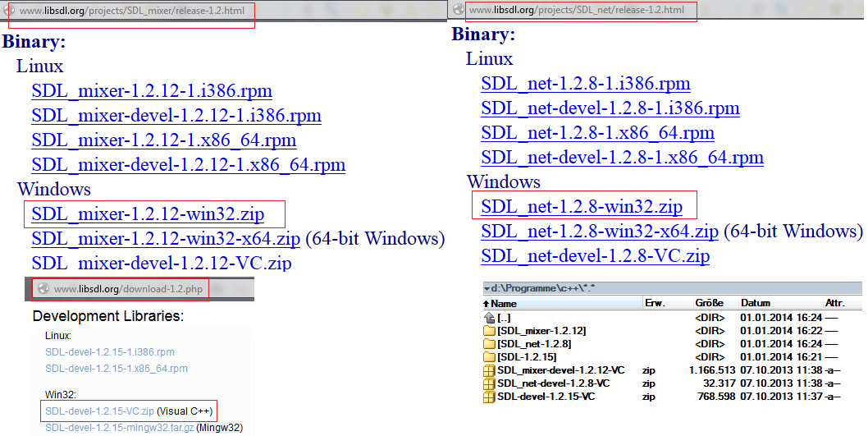
Task: Download SDL_mixer-1.2.12-1.x86_64.rpm
Action: (x=164, y=140)
